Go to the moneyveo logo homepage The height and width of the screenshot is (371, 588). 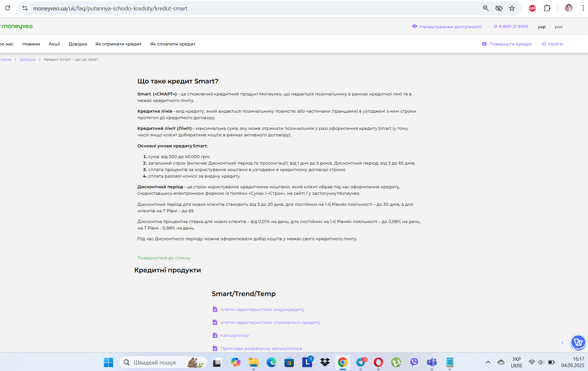17,27
